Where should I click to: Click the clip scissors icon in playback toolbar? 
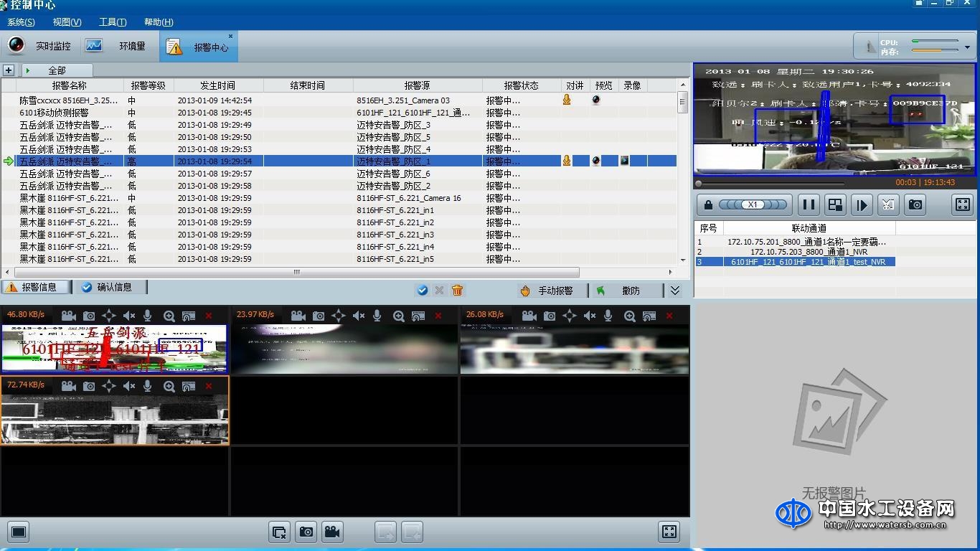click(x=888, y=205)
